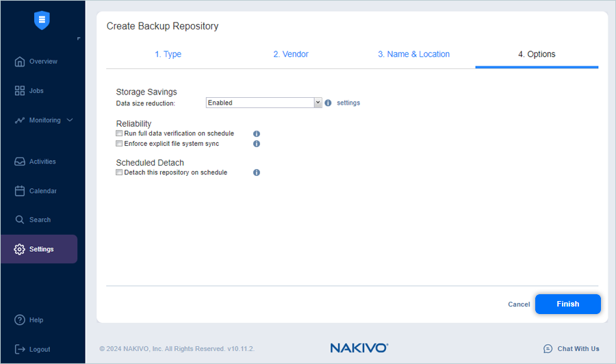
Task: Select the 4. Options tab
Action: click(537, 54)
